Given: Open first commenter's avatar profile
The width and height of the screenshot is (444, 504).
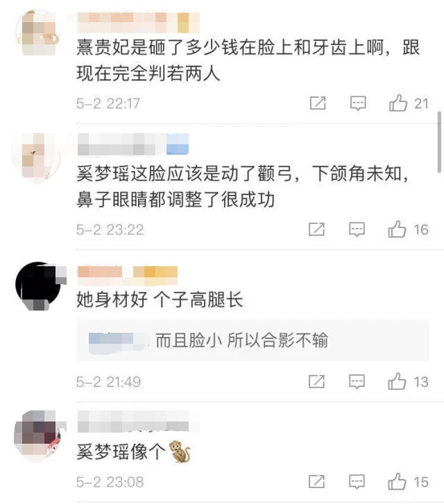Looking at the screenshot, I should point(38,33).
